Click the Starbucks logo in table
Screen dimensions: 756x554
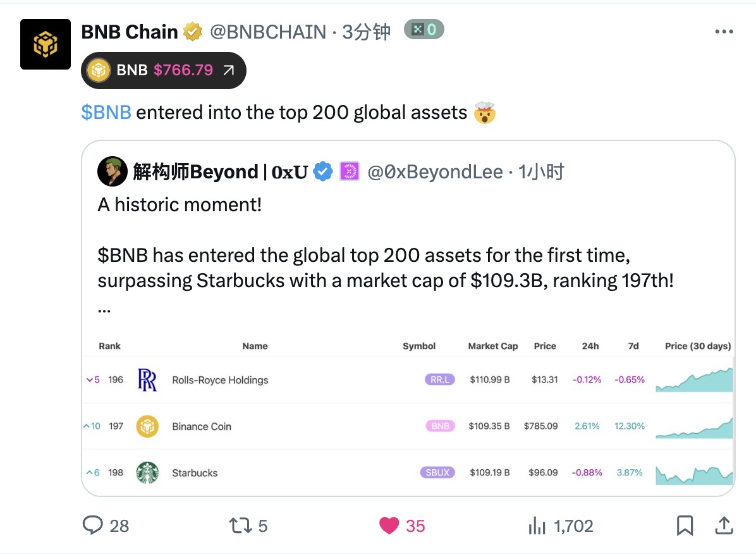coord(147,473)
